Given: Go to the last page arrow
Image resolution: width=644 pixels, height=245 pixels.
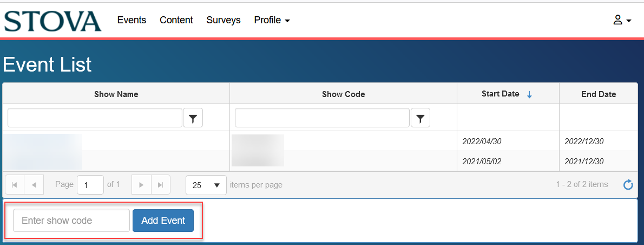Looking at the screenshot, I should [161, 185].
